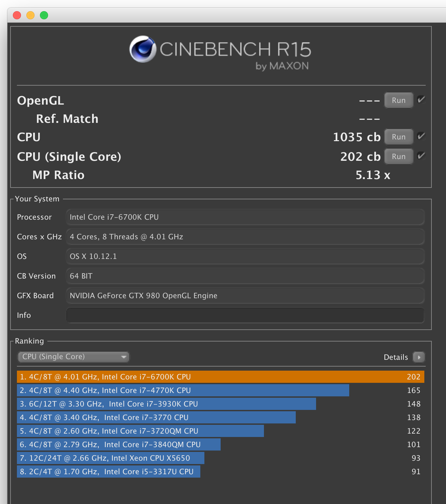Image resolution: width=446 pixels, height=504 pixels.
Task: Click the Processor field showing i7-6700K
Action: coord(245,217)
